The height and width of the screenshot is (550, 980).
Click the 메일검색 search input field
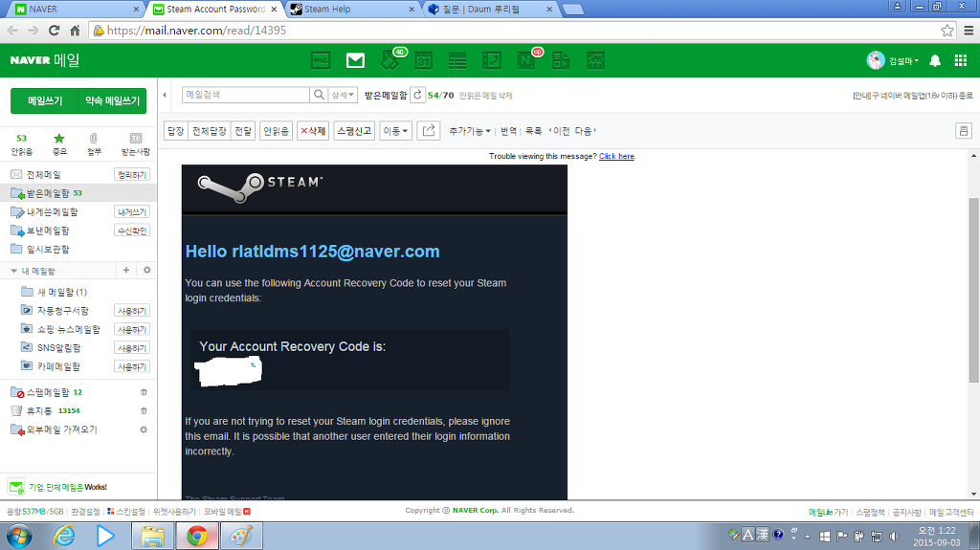click(x=246, y=95)
